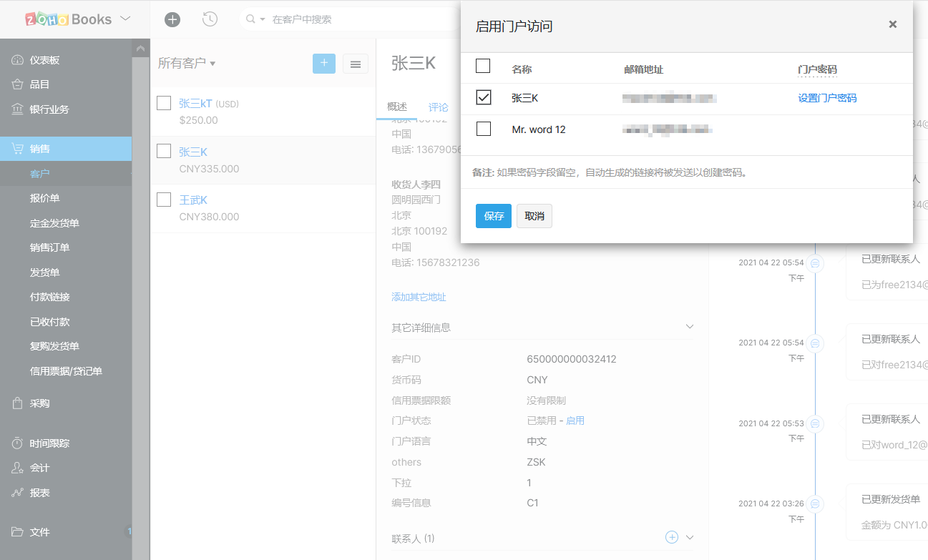Click the add contact person plus icon
The width and height of the screenshot is (928, 560).
(671, 537)
